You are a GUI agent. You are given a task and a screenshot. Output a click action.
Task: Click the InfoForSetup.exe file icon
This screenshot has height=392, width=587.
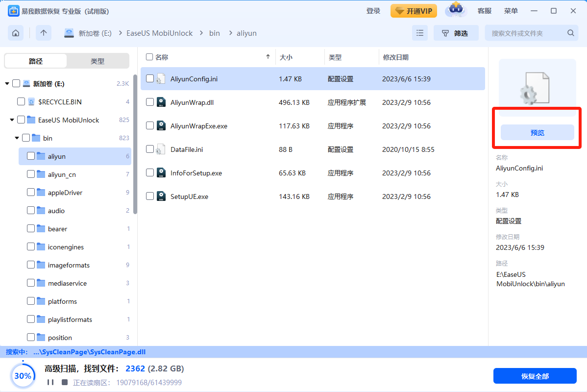161,173
